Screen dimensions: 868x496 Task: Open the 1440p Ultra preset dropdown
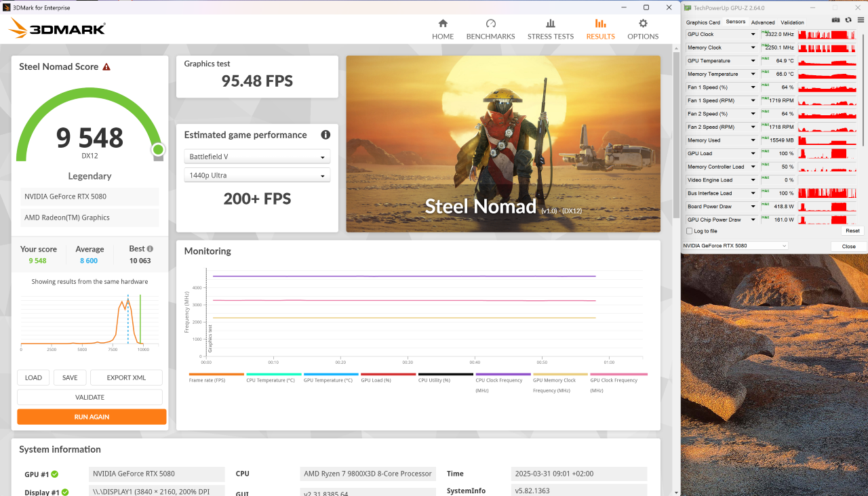257,175
